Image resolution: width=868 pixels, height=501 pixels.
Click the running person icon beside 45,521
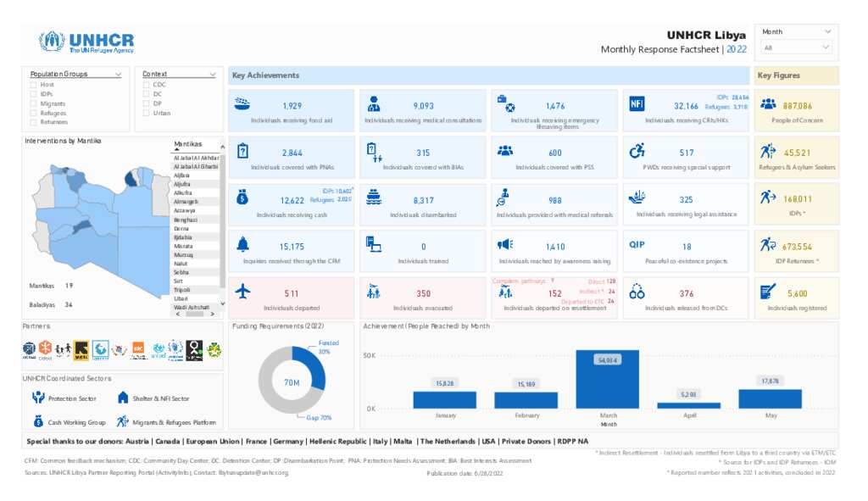[768, 151]
